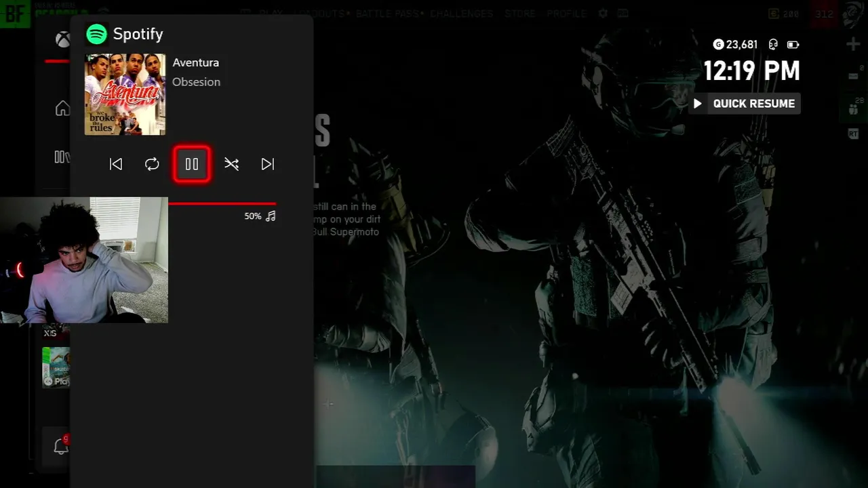Toggle repeat mode in Spotify

point(152,164)
